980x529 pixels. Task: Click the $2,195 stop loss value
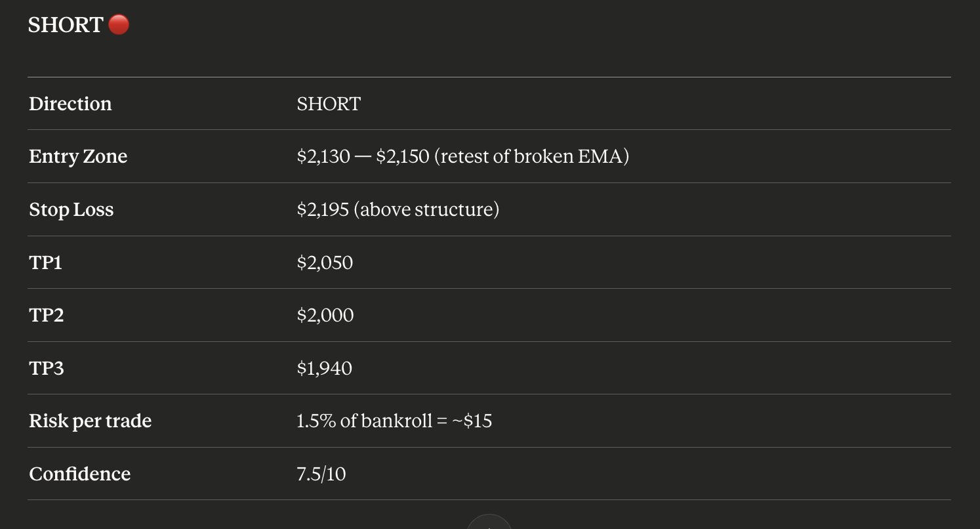point(322,209)
